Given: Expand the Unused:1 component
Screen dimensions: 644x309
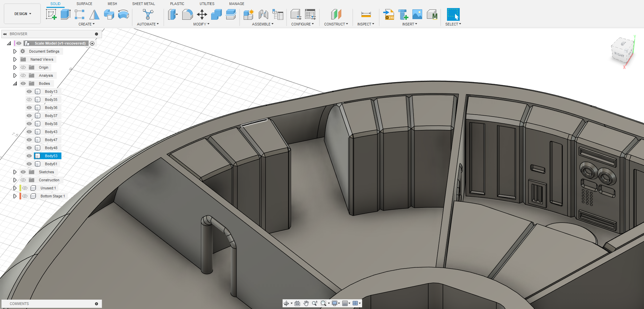Looking at the screenshot, I should point(15,188).
